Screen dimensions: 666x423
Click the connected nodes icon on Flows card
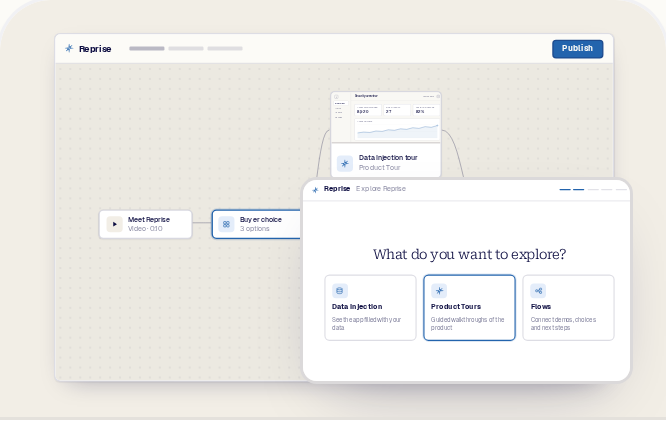(x=538, y=291)
